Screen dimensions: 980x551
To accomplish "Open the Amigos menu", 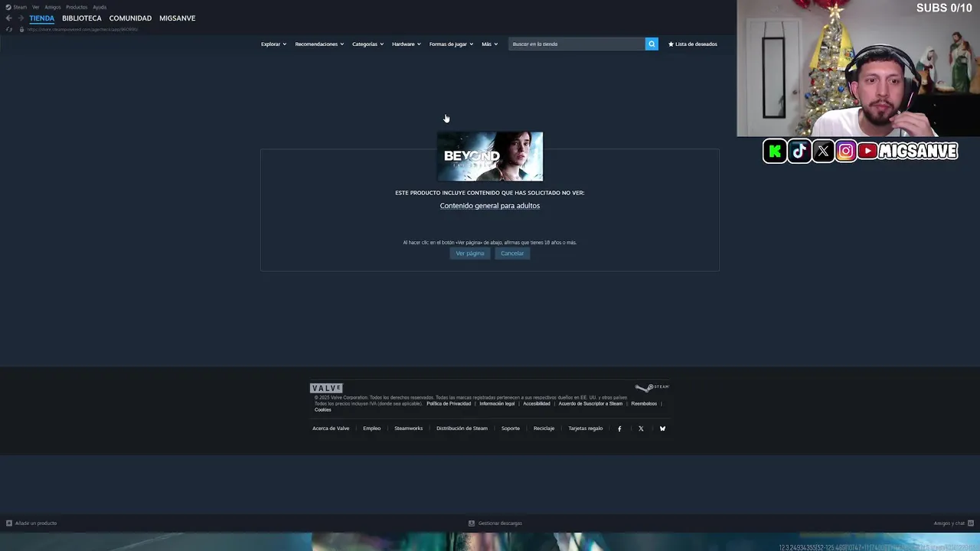I will pyautogui.click(x=52, y=7).
